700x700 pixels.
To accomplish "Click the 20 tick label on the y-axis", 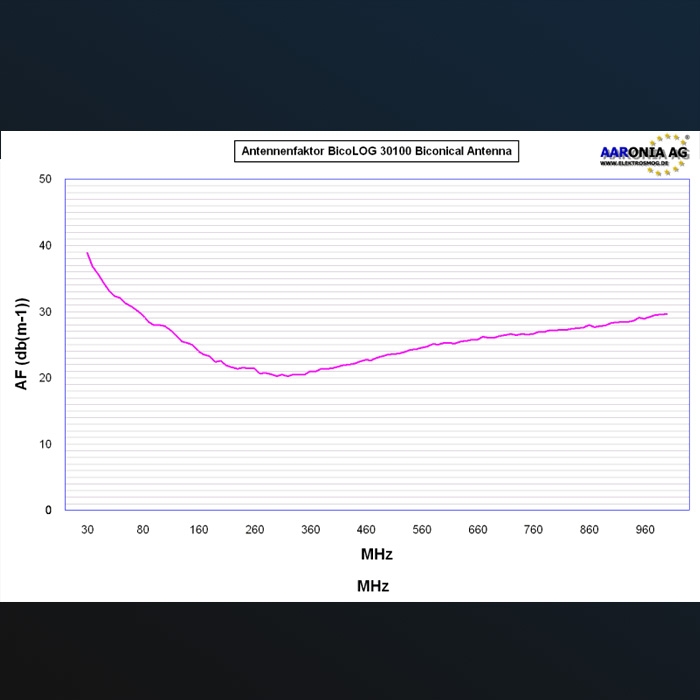I will click(45, 378).
